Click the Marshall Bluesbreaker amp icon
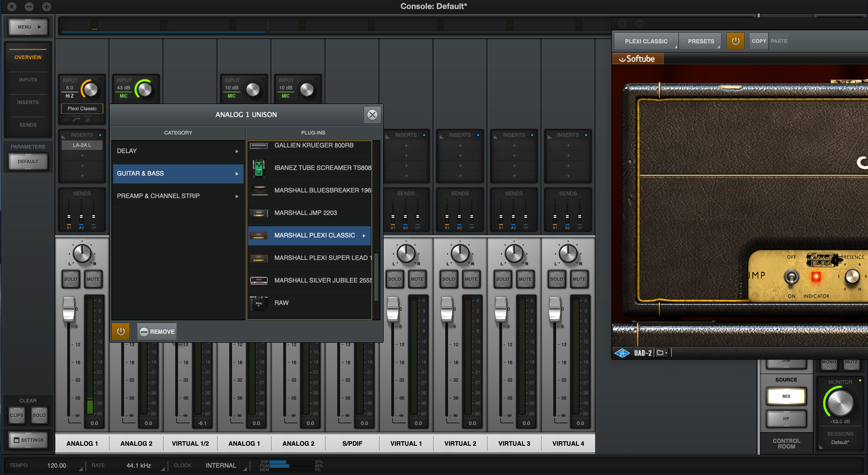The image size is (868, 475). point(258,190)
